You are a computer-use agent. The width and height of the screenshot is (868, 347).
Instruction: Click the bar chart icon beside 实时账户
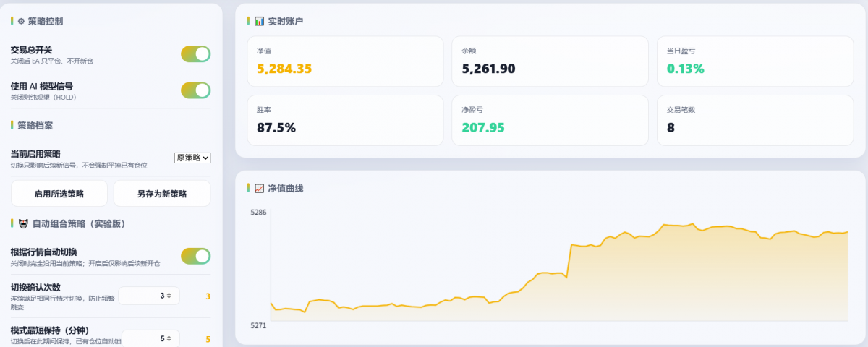[x=259, y=21]
